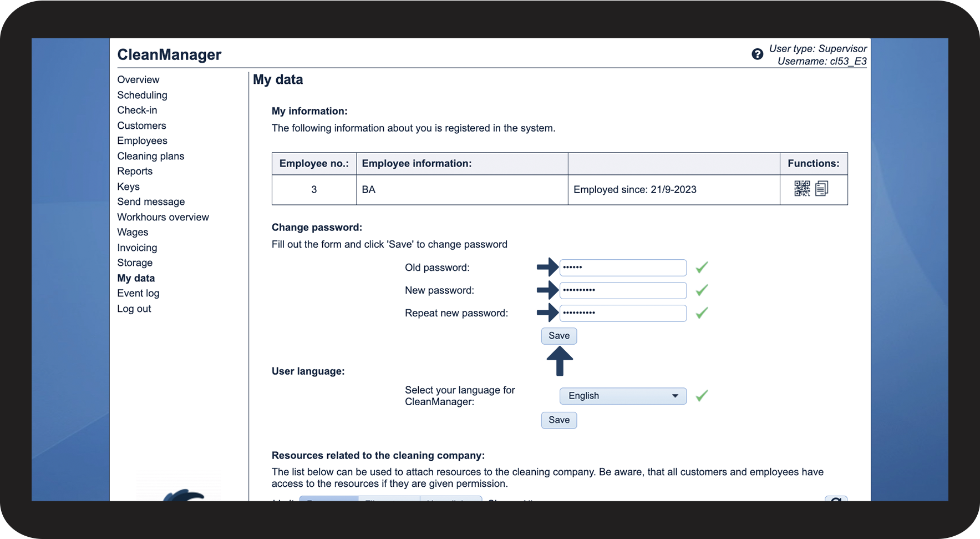Save the new password
980x539 pixels.
pos(559,336)
